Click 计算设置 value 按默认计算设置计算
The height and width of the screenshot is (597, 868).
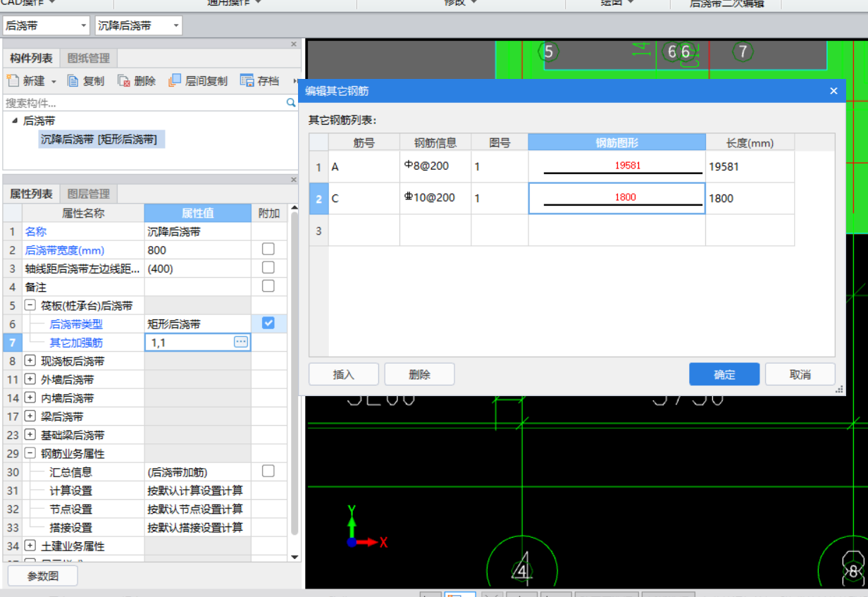197,490
